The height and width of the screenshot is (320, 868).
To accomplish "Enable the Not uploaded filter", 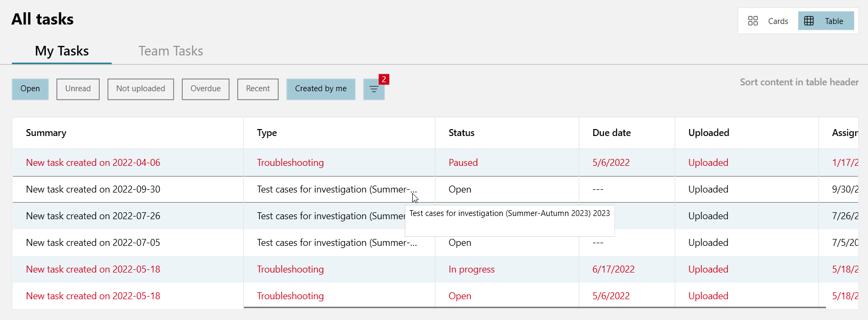I will 141,89.
